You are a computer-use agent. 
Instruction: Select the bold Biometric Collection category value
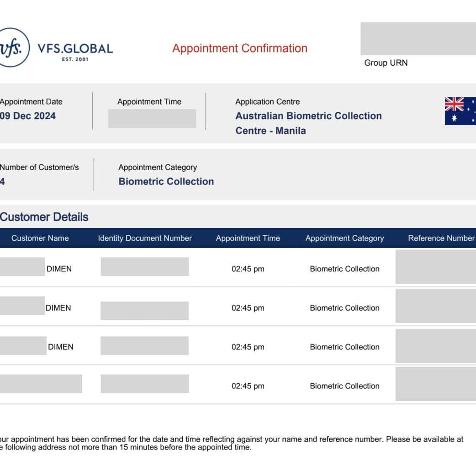[x=166, y=181]
